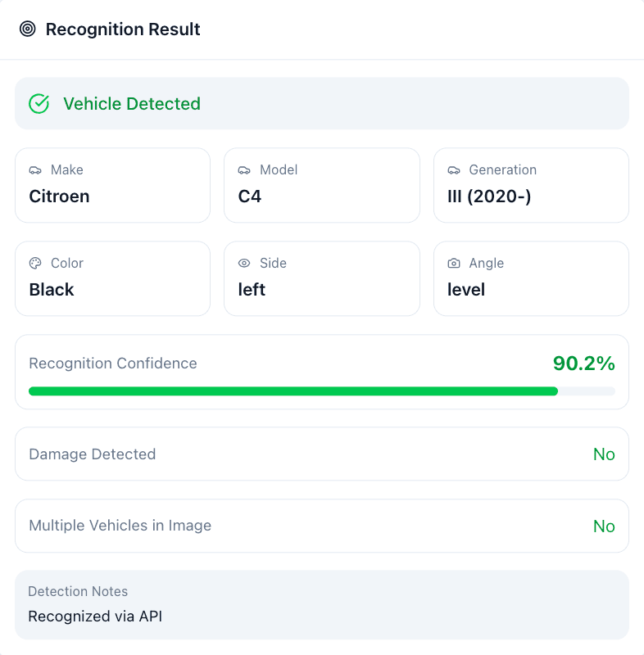Select the Color value Black
This screenshot has height=655, width=644.
(51, 290)
